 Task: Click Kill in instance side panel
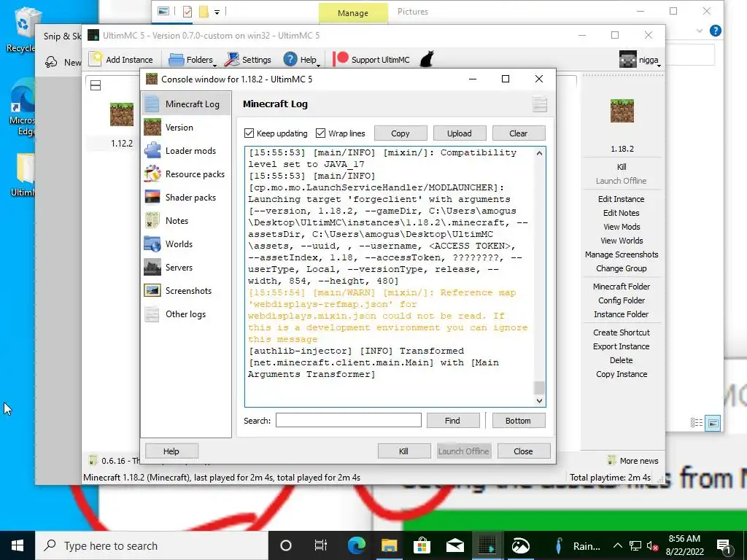(622, 167)
